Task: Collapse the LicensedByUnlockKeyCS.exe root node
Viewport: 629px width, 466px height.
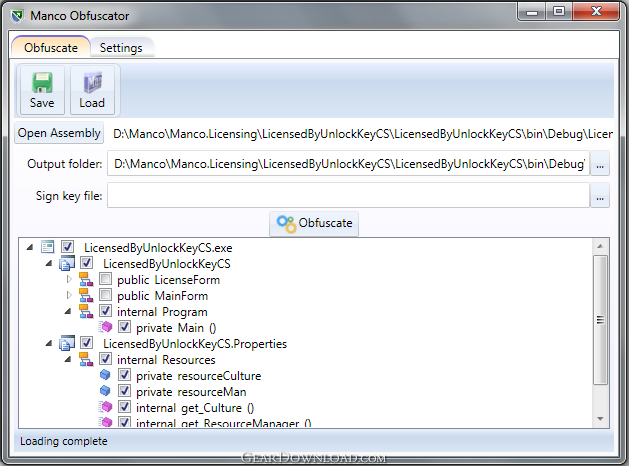Action: coord(30,247)
